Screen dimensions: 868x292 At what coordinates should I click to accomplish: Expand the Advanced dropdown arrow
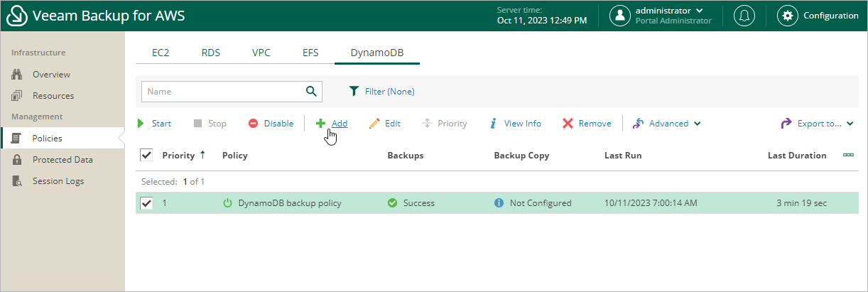pos(698,124)
